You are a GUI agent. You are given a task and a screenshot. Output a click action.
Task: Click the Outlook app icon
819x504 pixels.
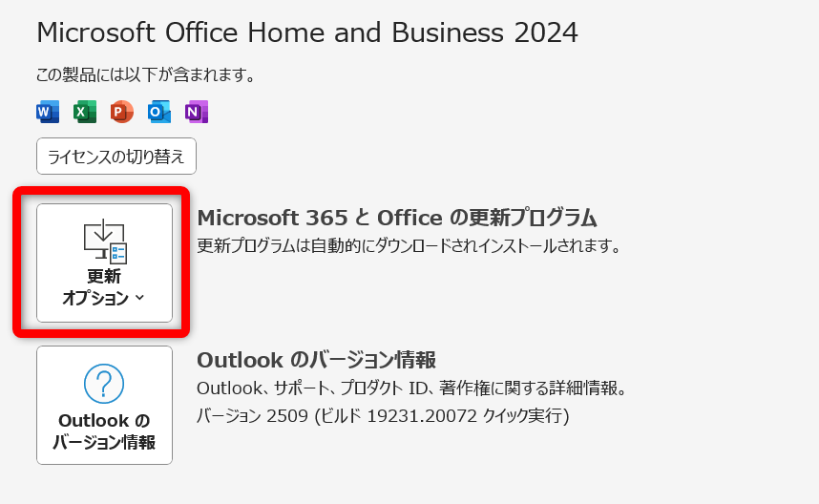pos(159,113)
